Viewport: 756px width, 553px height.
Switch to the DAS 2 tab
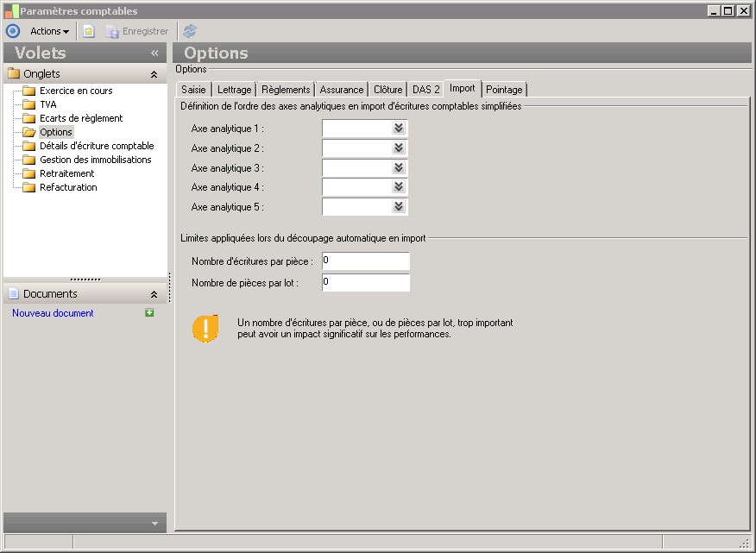[425, 90]
